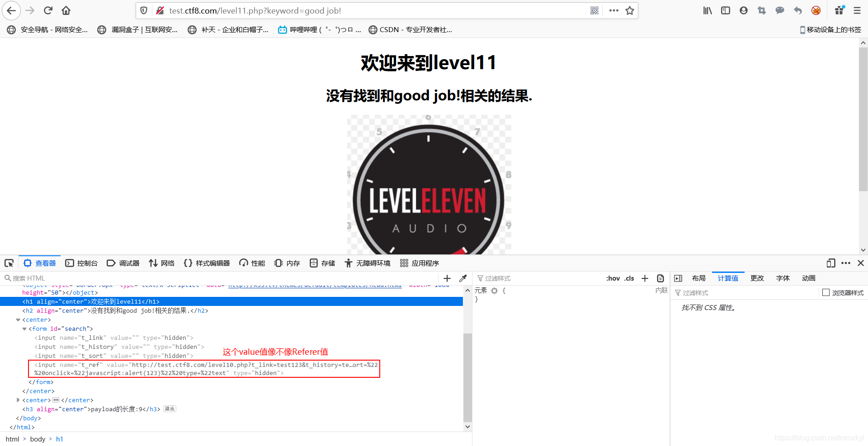This screenshot has width=868, height=446.
Task: Open the 漏洞盒子 bookmark
Action: tap(137, 30)
